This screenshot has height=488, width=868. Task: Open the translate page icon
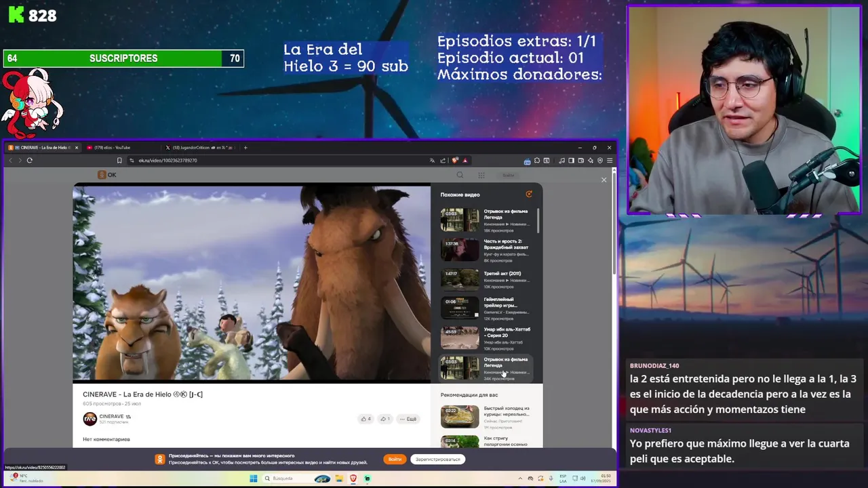tap(432, 161)
